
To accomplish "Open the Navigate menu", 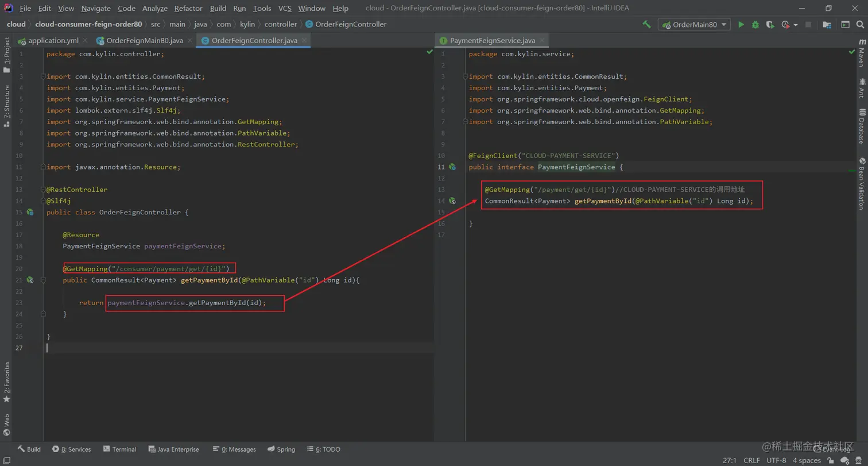I will click(96, 8).
